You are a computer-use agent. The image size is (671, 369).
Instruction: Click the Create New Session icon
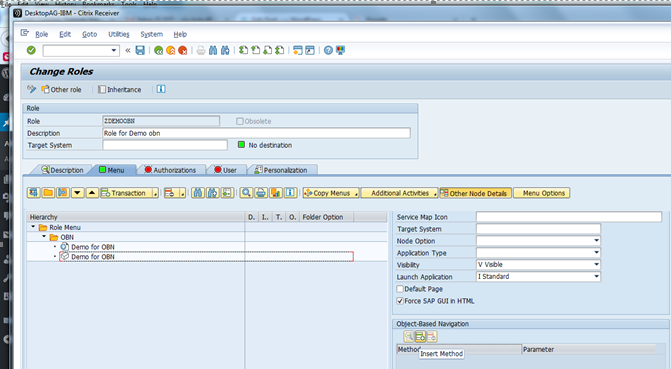point(298,51)
